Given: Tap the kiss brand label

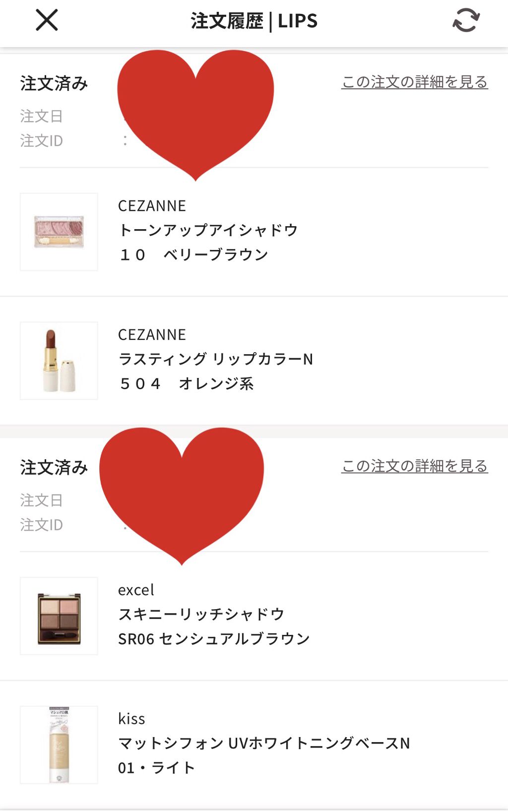Looking at the screenshot, I should coord(131,719).
